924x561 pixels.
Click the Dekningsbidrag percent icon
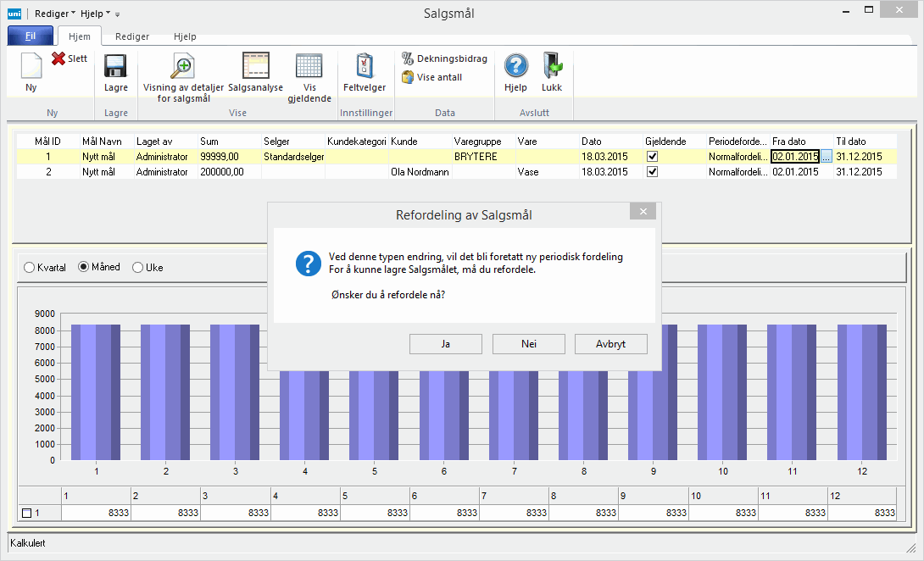click(x=408, y=58)
